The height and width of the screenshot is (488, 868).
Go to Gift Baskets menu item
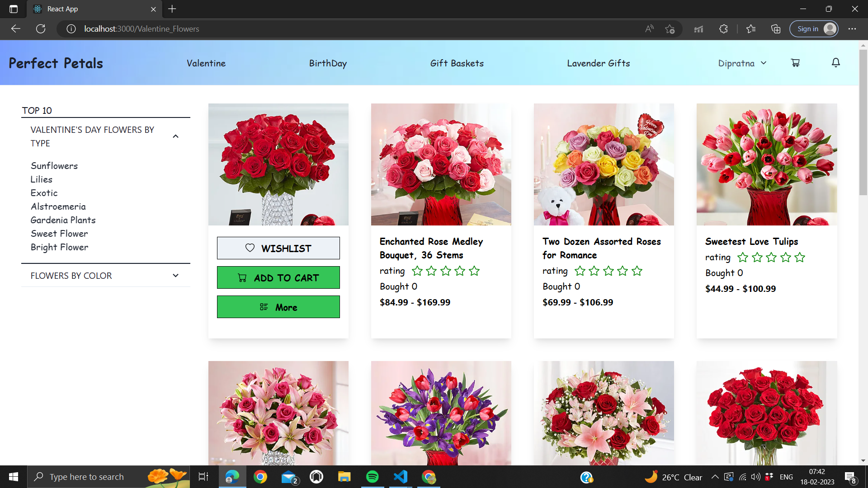click(x=457, y=63)
